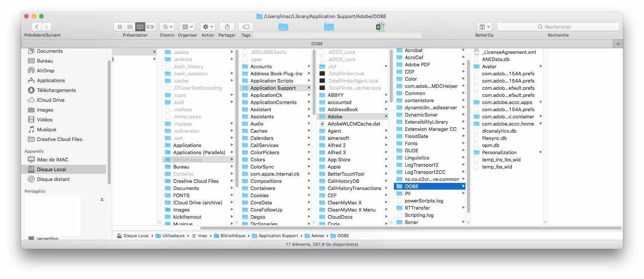Open Applications in the sidebar
This screenshot has height=279, width=644.
tap(51, 80)
